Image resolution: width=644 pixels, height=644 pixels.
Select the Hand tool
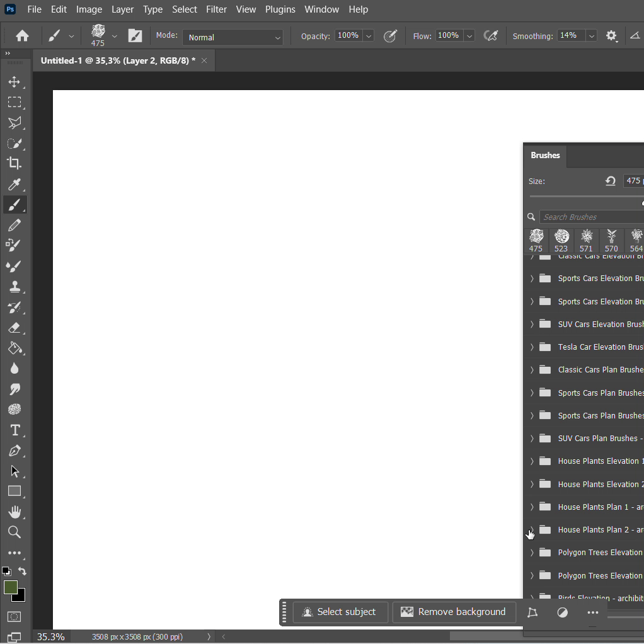point(14,512)
